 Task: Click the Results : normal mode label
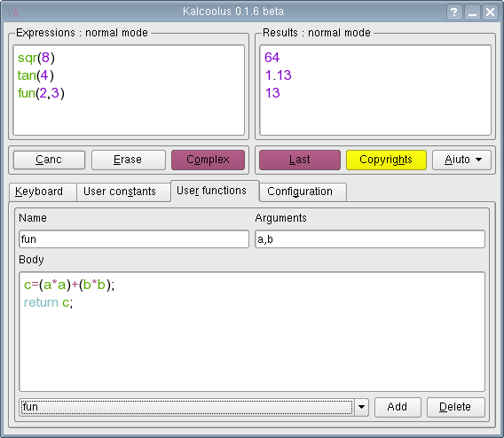317,33
